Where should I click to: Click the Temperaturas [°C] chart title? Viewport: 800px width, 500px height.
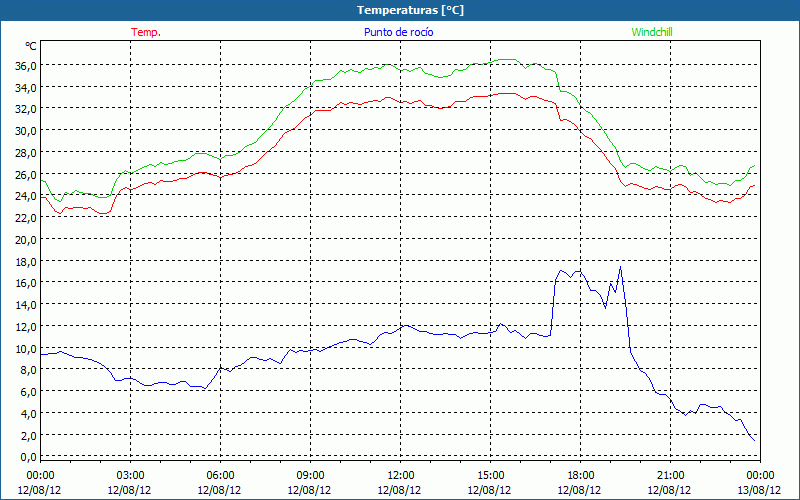click(410, 10)
